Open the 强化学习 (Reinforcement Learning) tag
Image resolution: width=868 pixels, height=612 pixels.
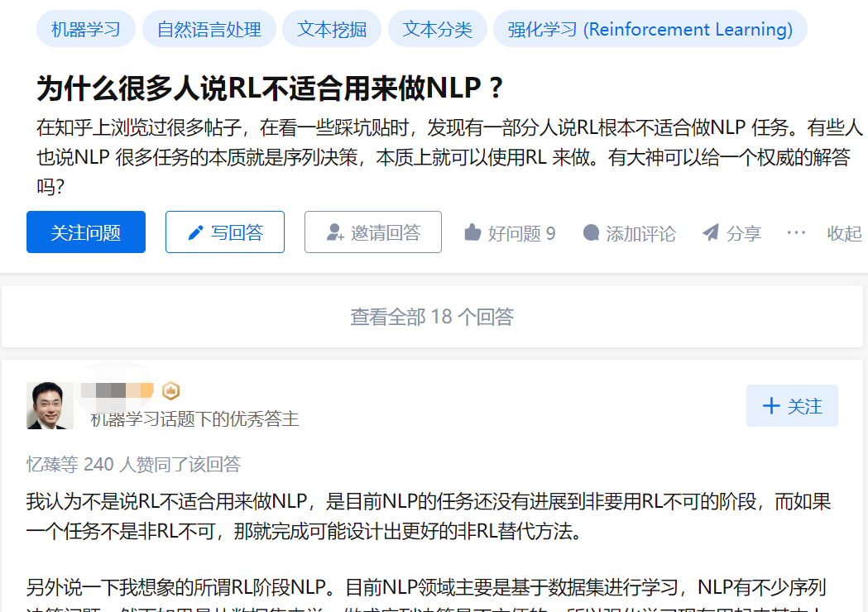point(650,29)
